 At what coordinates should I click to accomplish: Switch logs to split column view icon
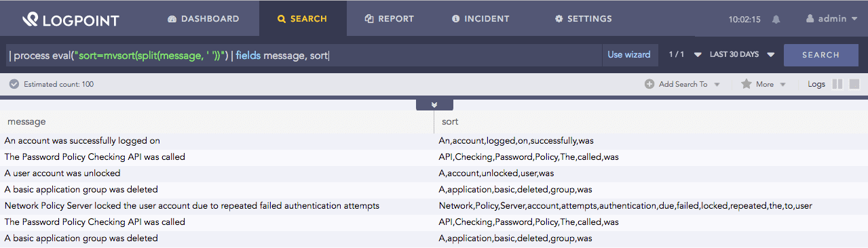[837, 84]
